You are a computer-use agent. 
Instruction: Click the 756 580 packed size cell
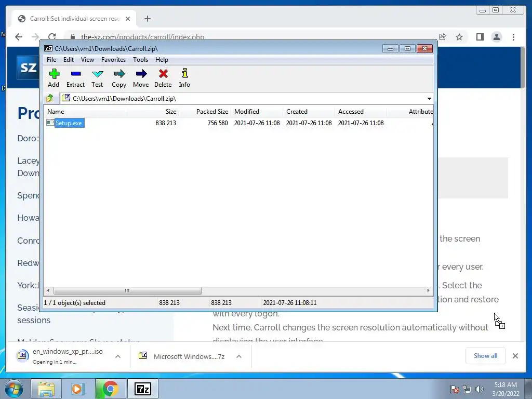218,123
